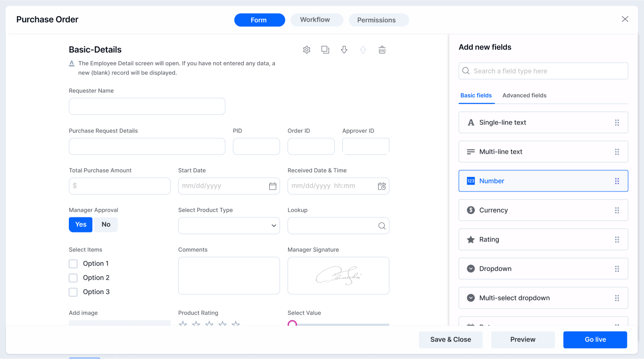Screen dimensions: 644x359
Task: Focus the Search a field type box
Action: [543, 71]
